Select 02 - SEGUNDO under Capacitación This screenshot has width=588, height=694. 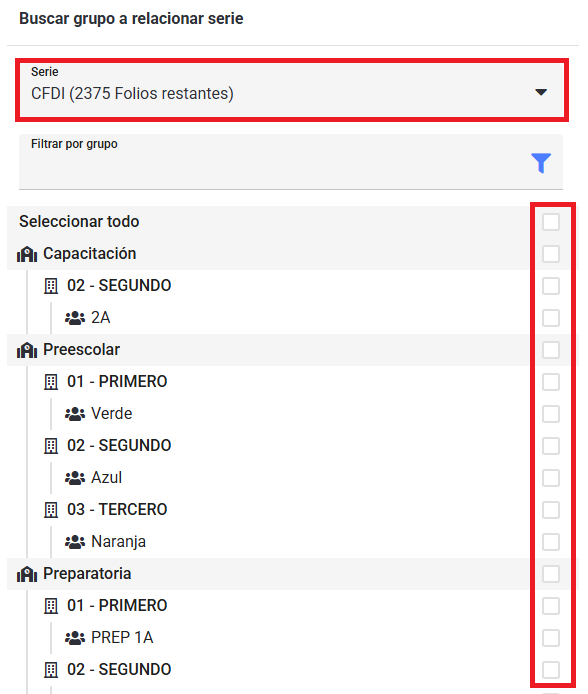pyautogui.click(x=119, y=285)
